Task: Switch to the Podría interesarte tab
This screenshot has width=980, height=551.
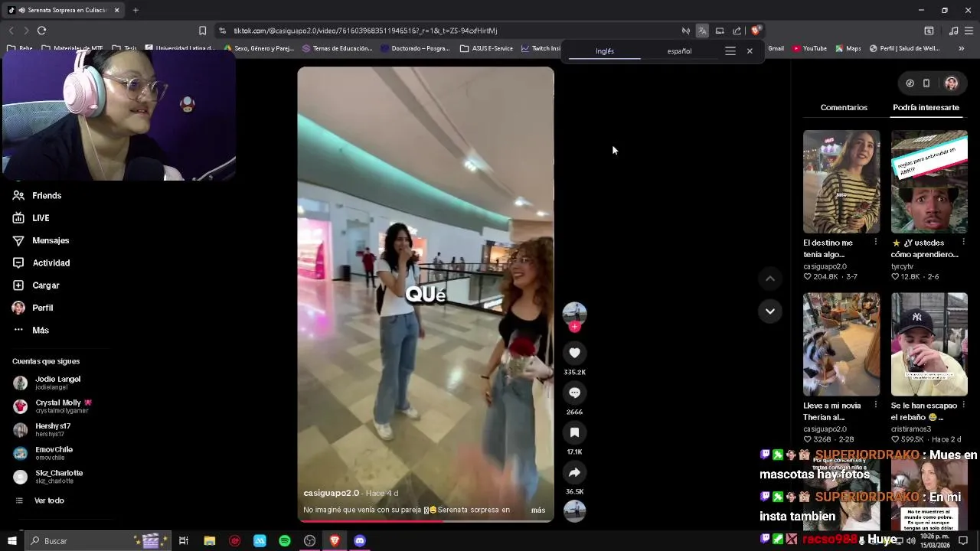Action: 926,107
